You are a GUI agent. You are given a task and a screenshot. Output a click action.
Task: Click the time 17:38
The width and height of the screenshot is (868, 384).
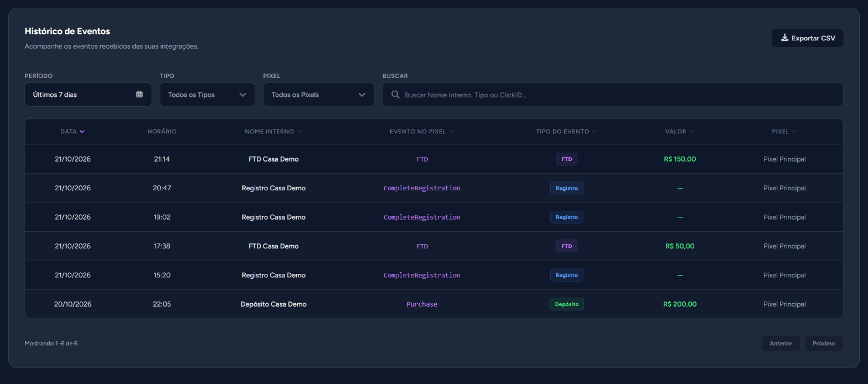coord(162,246)
